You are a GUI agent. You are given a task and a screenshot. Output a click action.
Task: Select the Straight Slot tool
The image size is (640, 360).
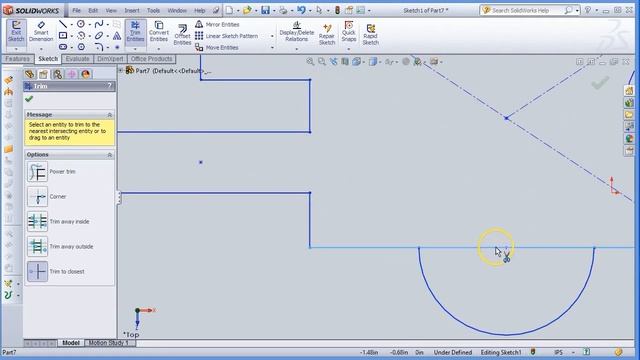(62, 47)
